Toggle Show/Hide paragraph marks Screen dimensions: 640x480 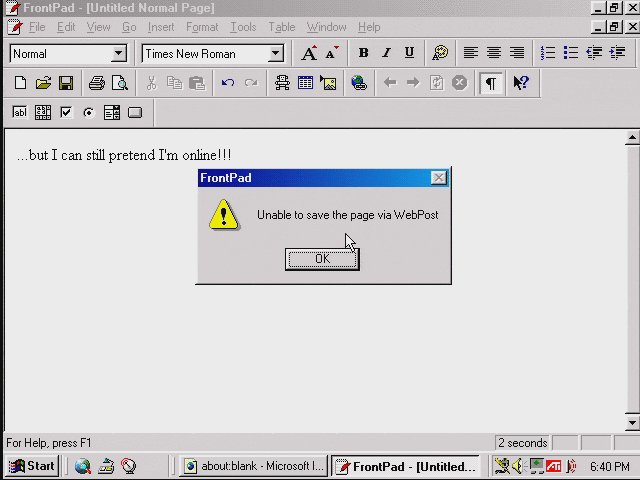[x=491, y=83]
